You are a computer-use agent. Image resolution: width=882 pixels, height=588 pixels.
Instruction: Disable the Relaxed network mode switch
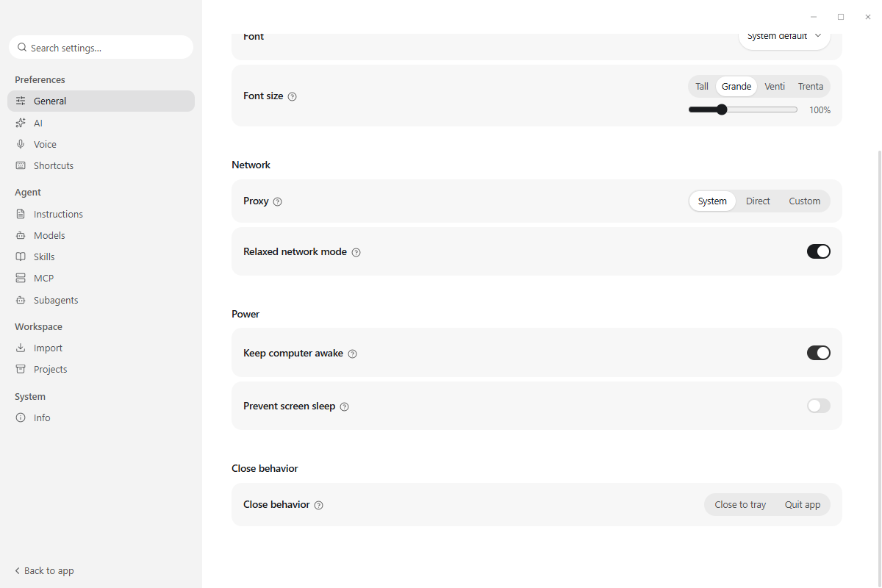coord(819,251)
